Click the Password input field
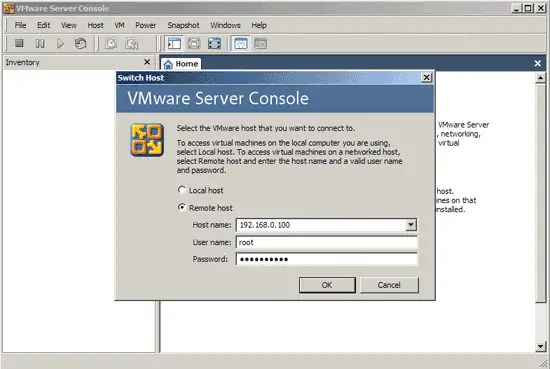Viewport: 550px width, 369px height. (327, 259)
